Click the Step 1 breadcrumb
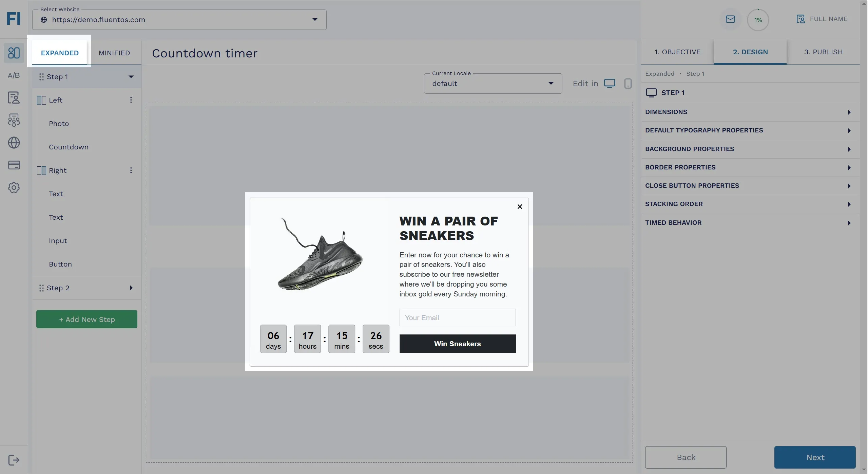 [695, 74]
